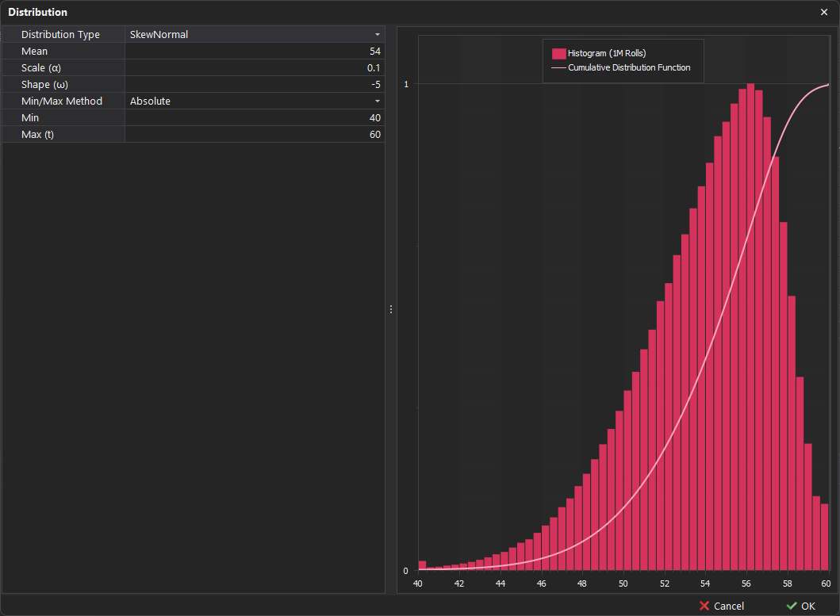This screenshot has height=616, width=840.
Task: Click the Min value field showing 40
Action: point(254,118)
